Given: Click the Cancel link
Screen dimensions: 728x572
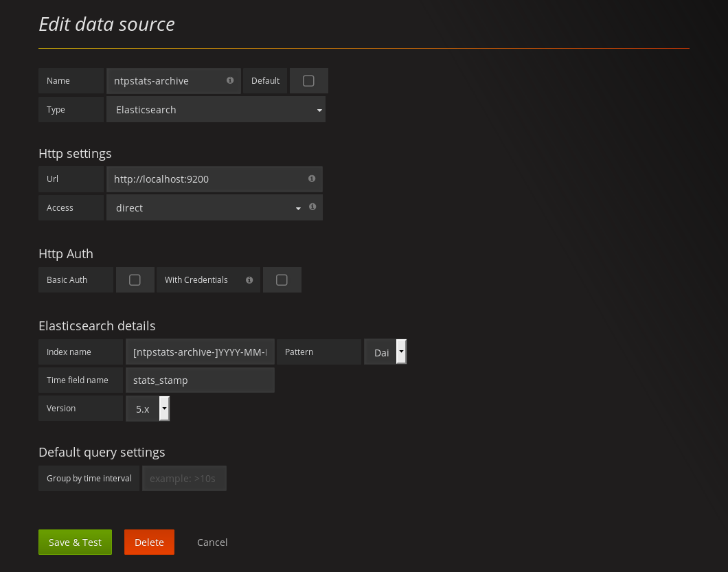Looking at the screenshot, I should (212, 542).
